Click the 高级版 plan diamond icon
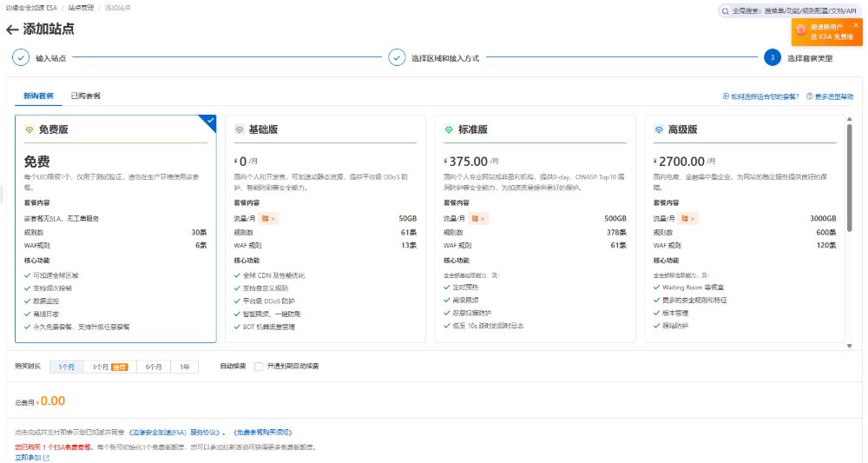This screenshot has height=463, width=868. (659, 129)
